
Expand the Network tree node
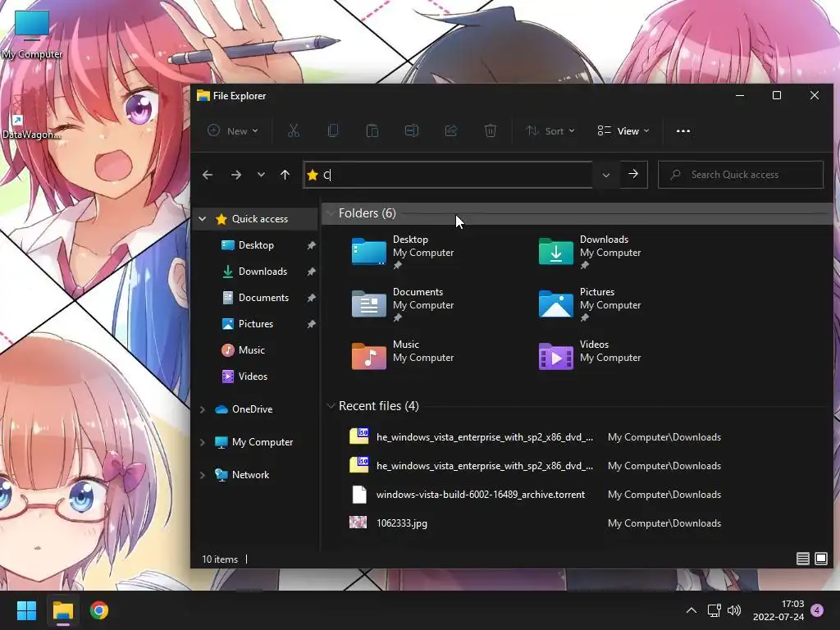tap(202, 475)
